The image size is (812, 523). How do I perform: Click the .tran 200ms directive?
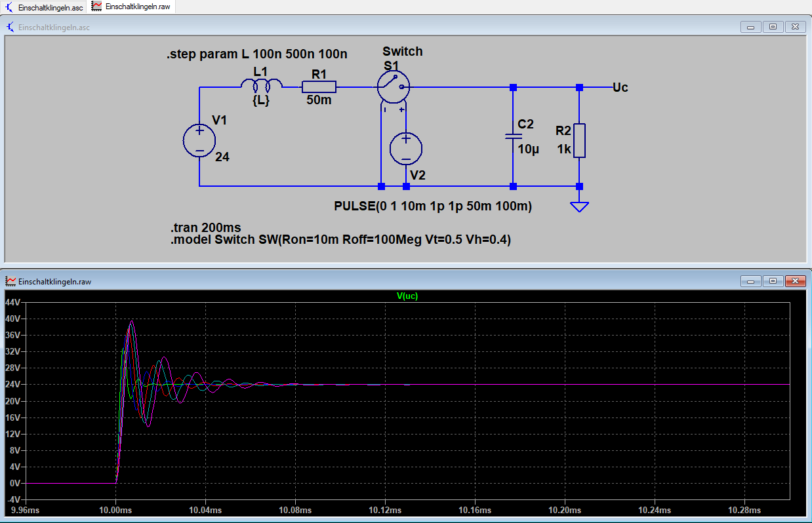click(205, 228)
